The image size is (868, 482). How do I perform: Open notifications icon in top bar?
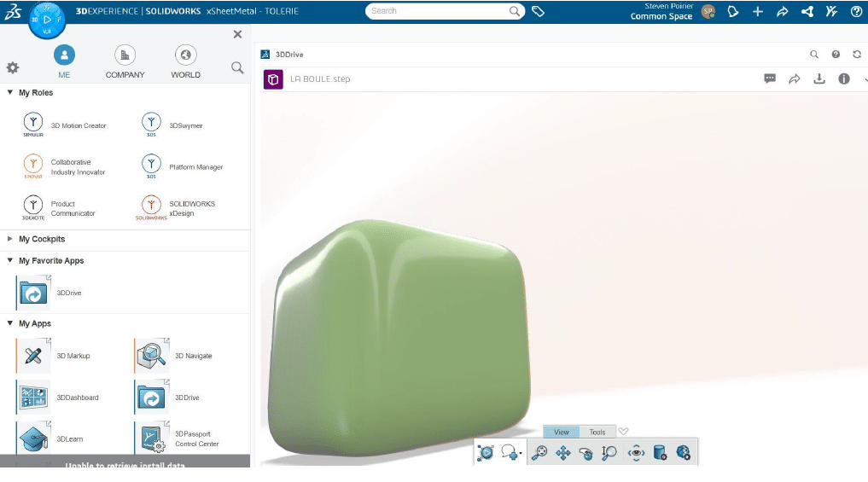(x=733, y=12)
